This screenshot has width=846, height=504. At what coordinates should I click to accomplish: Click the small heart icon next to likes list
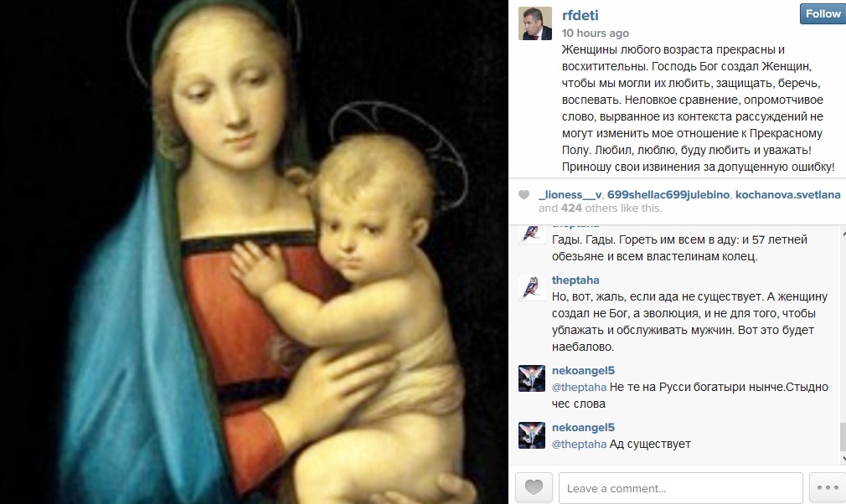pos(524,194)
